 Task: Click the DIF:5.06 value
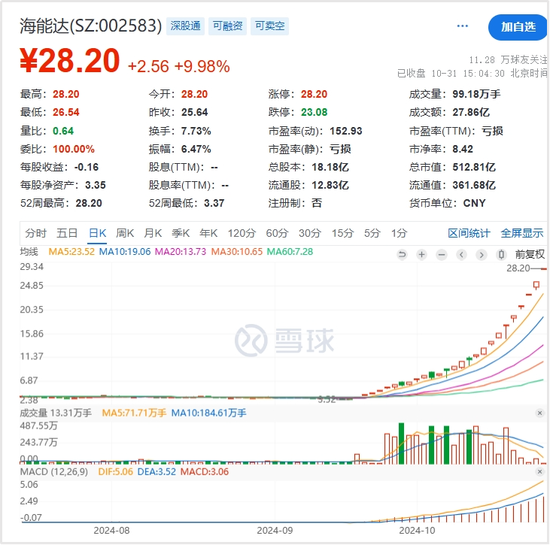click(115, 472)
